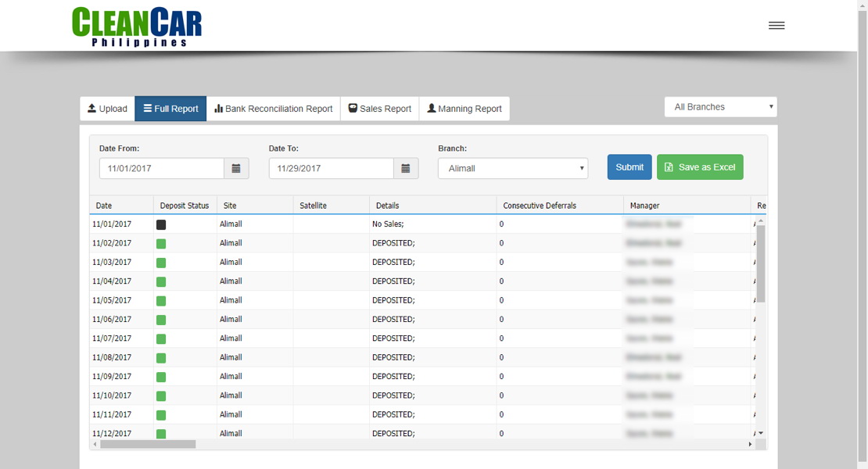The height and width of the screenshot is (469, 868).
Task: Click inside the Date From input field
Action: pos(160,167)
